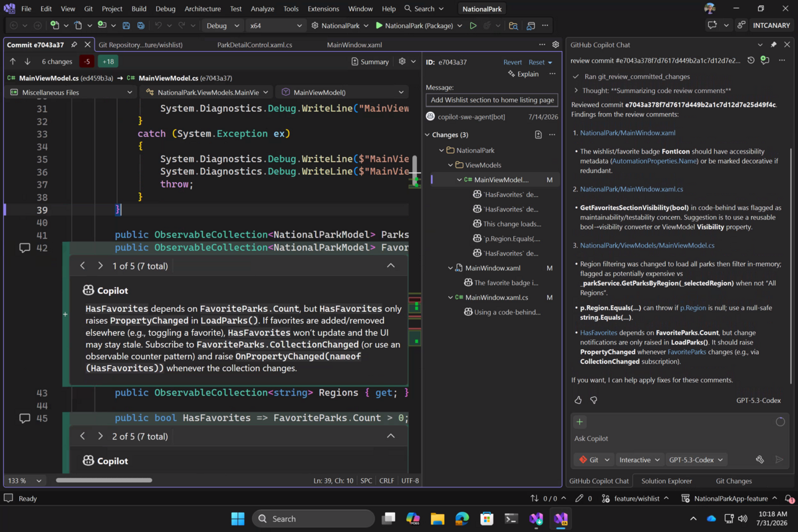Start NationalPark (Package) with green play

pyautogui.click(x=418, y=25)
